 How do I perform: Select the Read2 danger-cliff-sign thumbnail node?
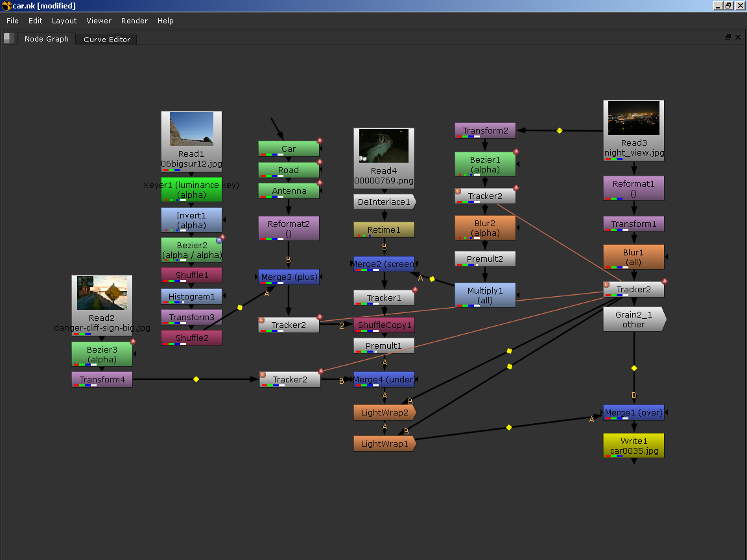pos(102,305)
